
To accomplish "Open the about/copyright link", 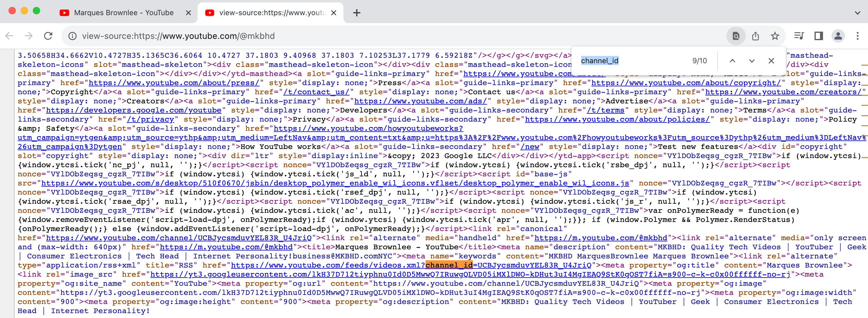I will 686,83.
